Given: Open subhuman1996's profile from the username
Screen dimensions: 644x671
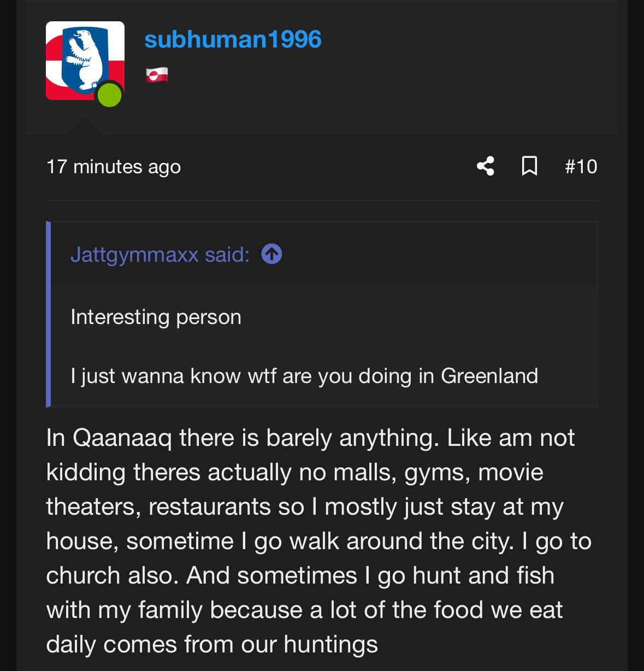Looking at the screenshot, I should (x=233, y=39).
